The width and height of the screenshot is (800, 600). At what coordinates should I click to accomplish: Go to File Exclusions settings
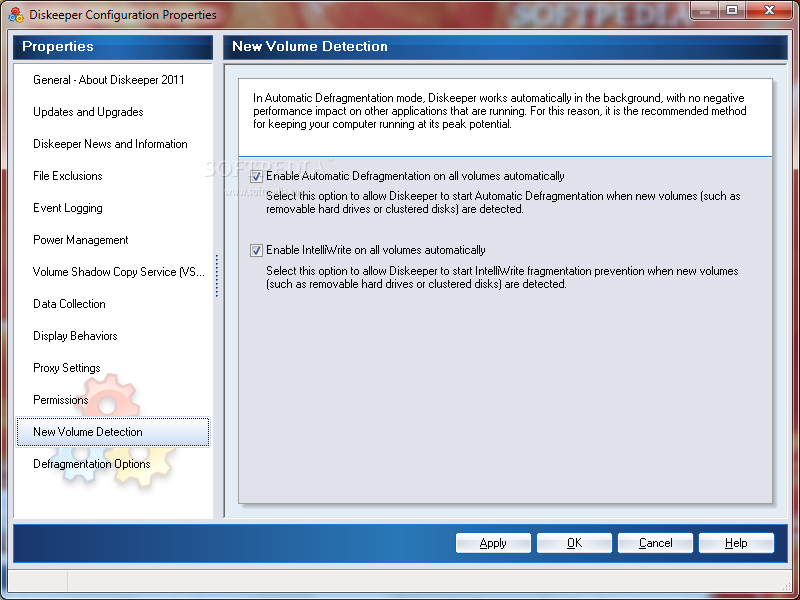68,176
